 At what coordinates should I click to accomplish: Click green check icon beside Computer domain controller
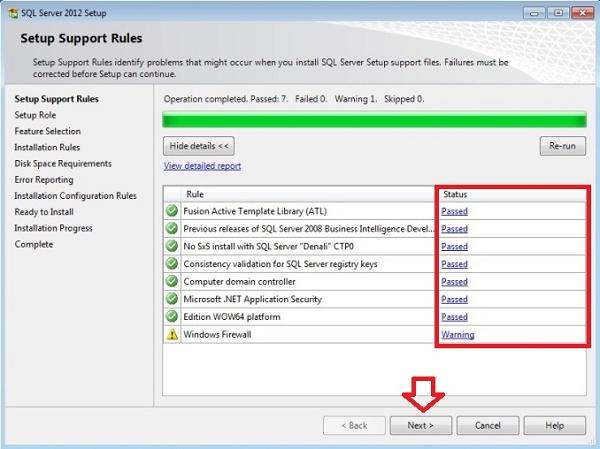point(172,281)
